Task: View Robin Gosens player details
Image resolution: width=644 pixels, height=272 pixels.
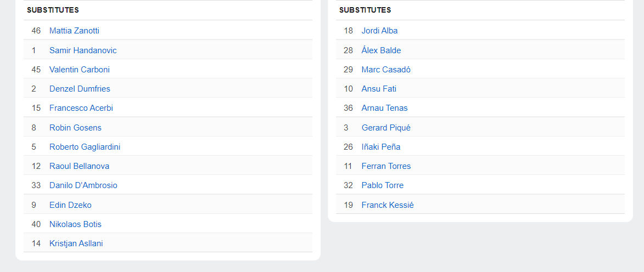Action: (75, 128)
